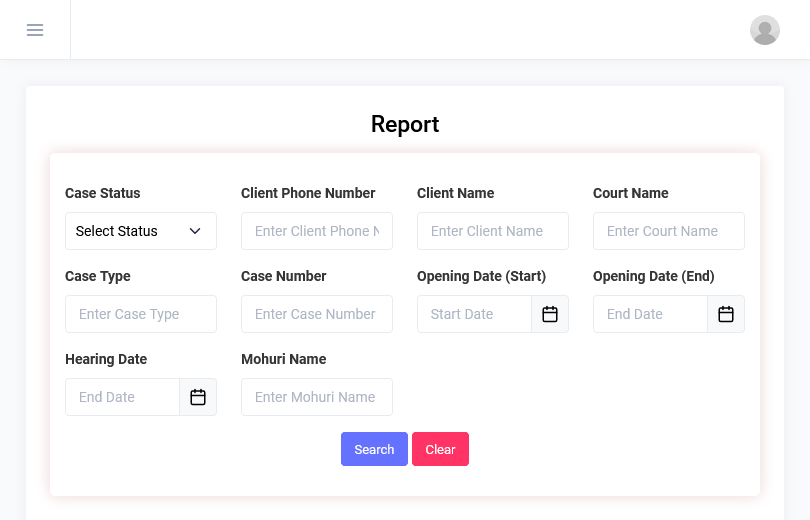Expand the Case Status dropdown
This screenshot has height=520, width=810.
141,231
